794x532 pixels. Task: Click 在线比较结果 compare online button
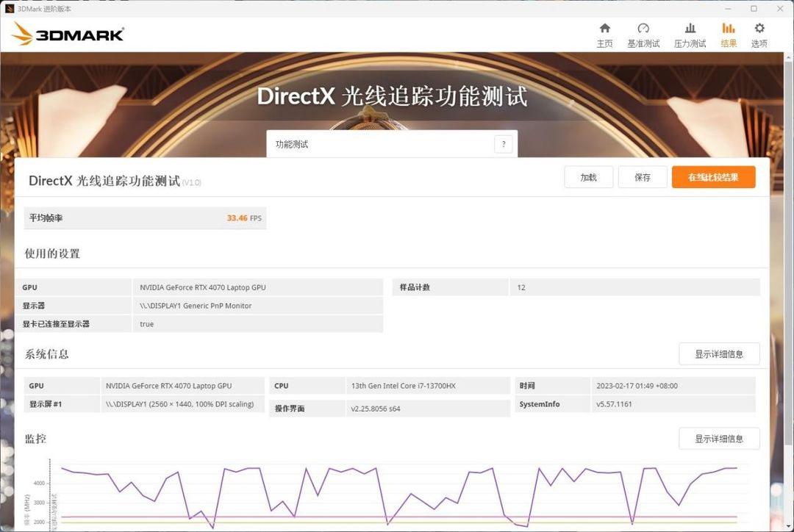(x=713, y=177)
